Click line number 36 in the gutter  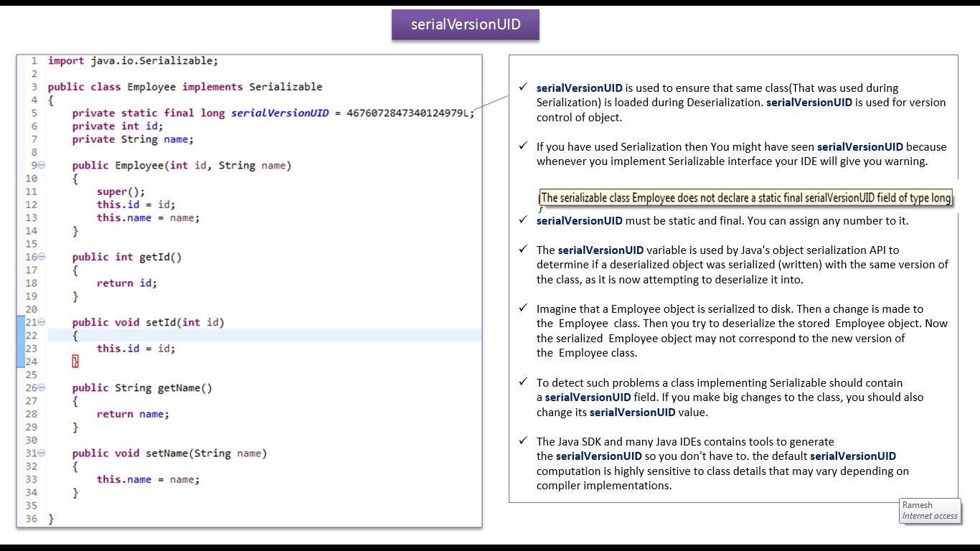pyautogui.click(x=31, y=519)
